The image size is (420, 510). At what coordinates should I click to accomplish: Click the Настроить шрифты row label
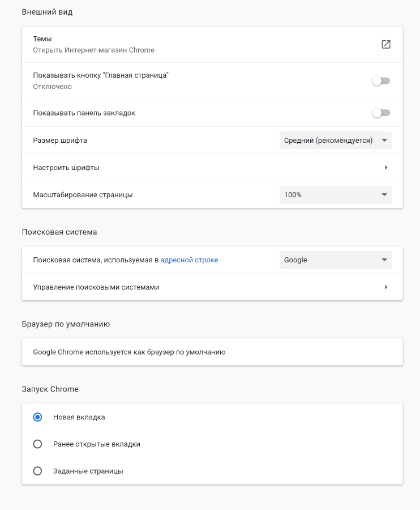pyautogui.click(x=66, y=168)
